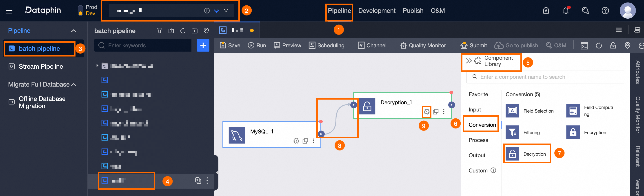The width and height of the screenshot is (644, 196).
Task: Open the help question mark icon
Action: [605, 11]
